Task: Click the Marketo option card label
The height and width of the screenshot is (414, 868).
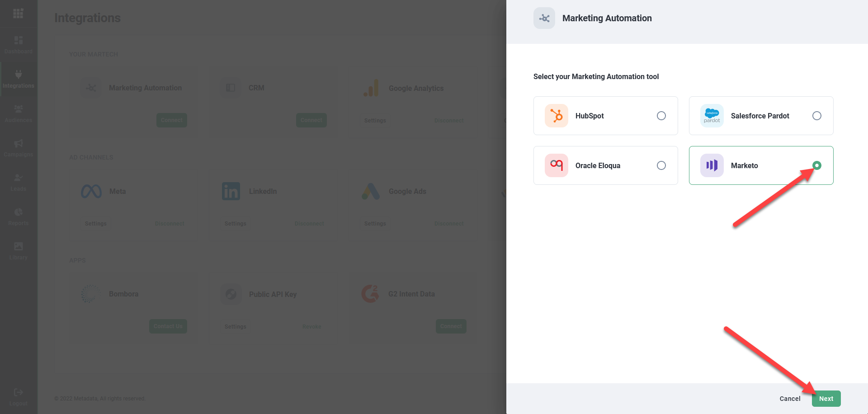Action: point(744,165)
